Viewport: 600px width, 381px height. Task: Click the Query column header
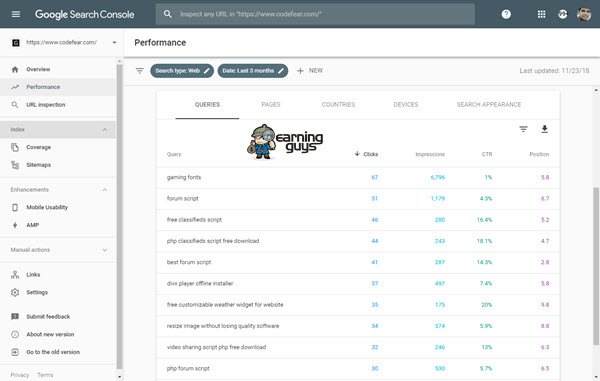coord(174,154)
